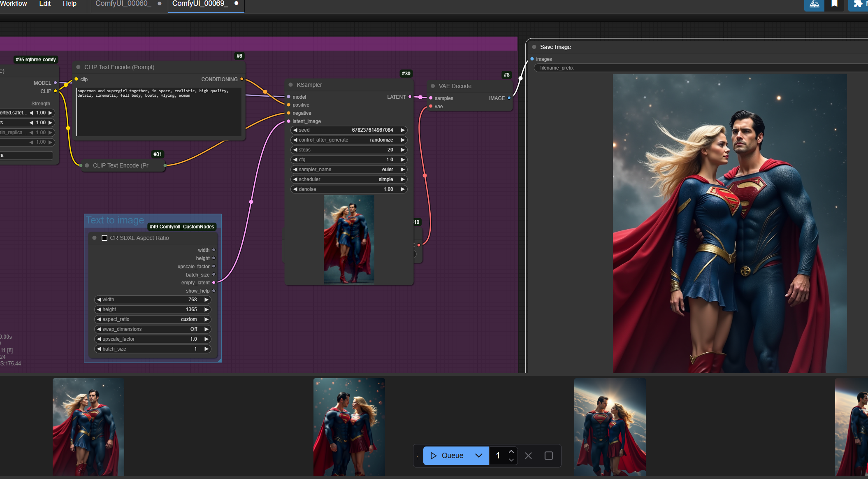The image size is (868, 479).
Task: Increase Aspect Ratio width with right arrow
Action: [x=207, y=300]
